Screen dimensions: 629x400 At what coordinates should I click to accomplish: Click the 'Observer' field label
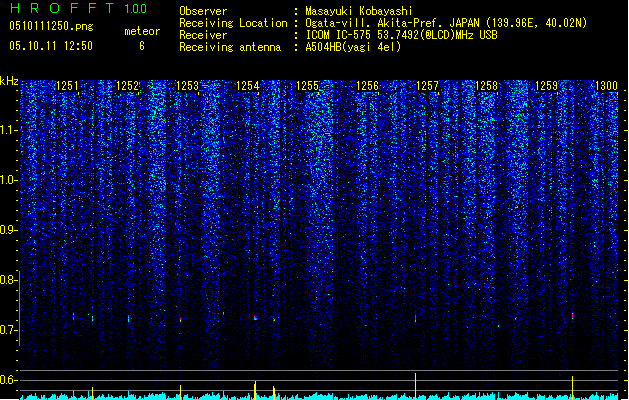pos(203,11)
